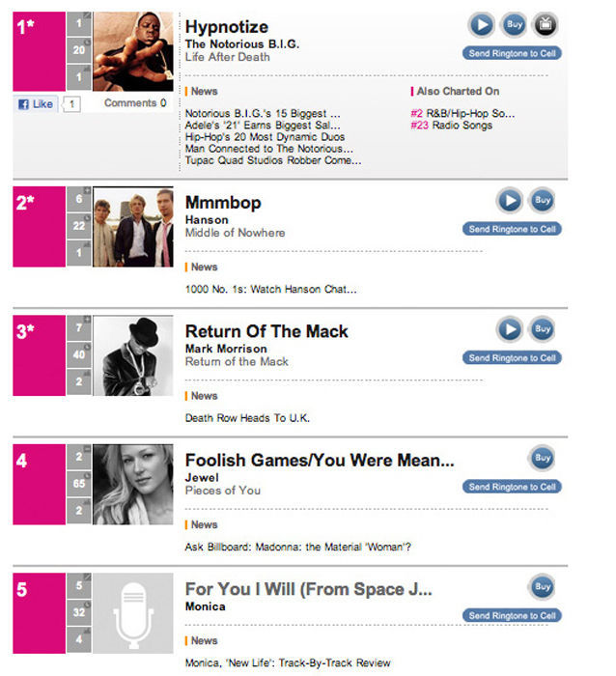This screenshot has height=676, width=616.
Task: Open Hanson album cover thumbnail
Action: pos(133,227)
